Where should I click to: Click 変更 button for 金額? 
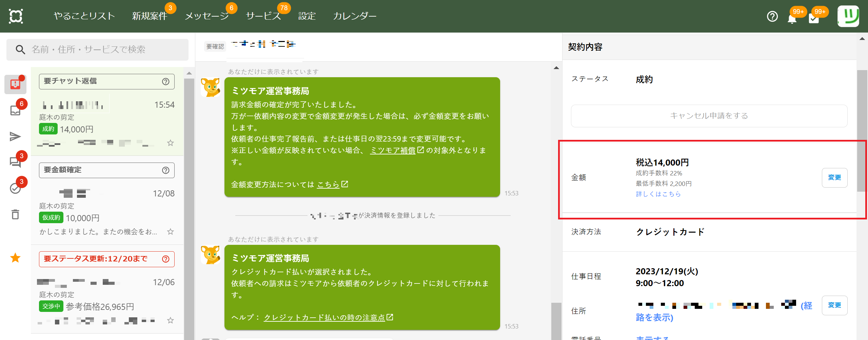tap(834, 177)
